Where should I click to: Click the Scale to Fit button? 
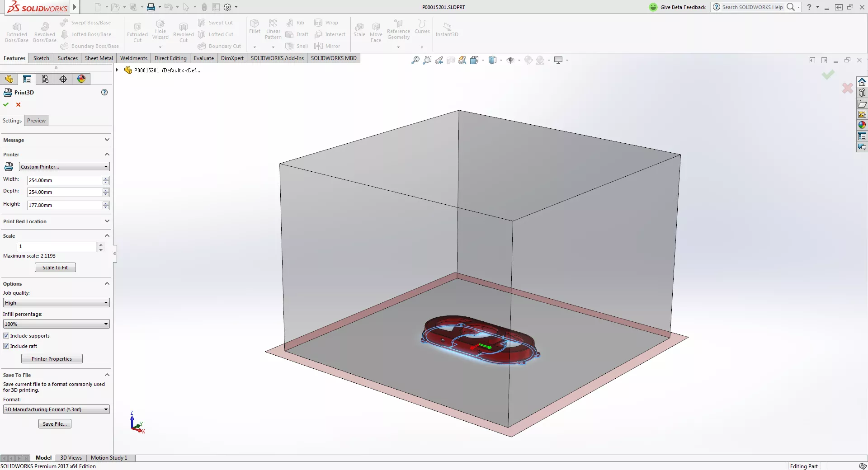(55, 267)
